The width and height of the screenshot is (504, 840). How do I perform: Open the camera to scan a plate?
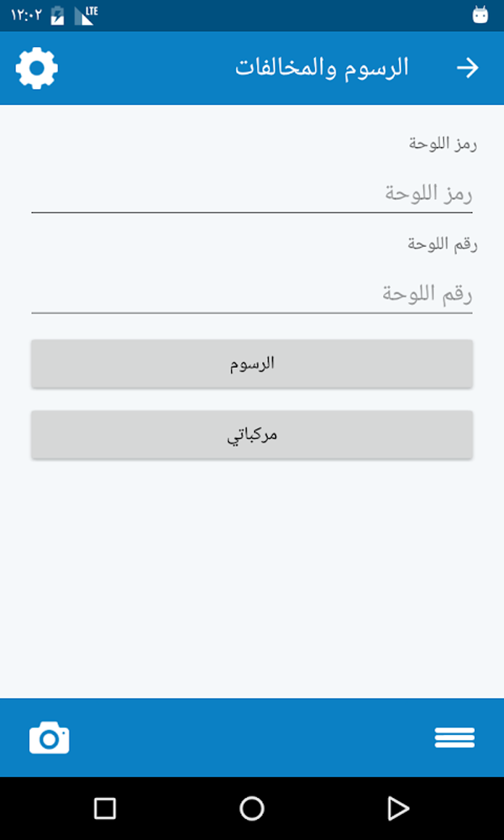point(49,738)
